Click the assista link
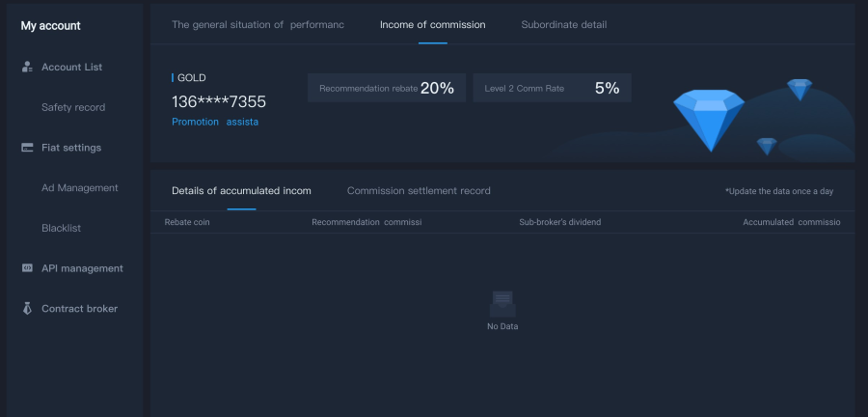868x417 pixels. coord(242,122)
